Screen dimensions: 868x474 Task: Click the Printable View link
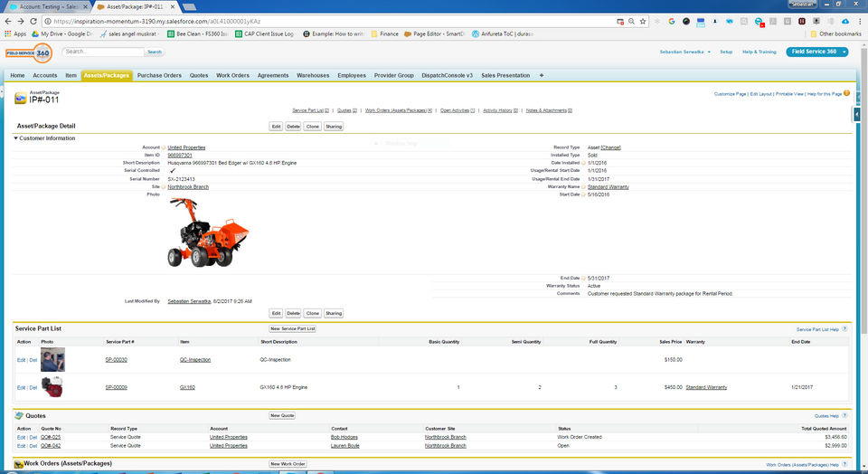point(789,94)
